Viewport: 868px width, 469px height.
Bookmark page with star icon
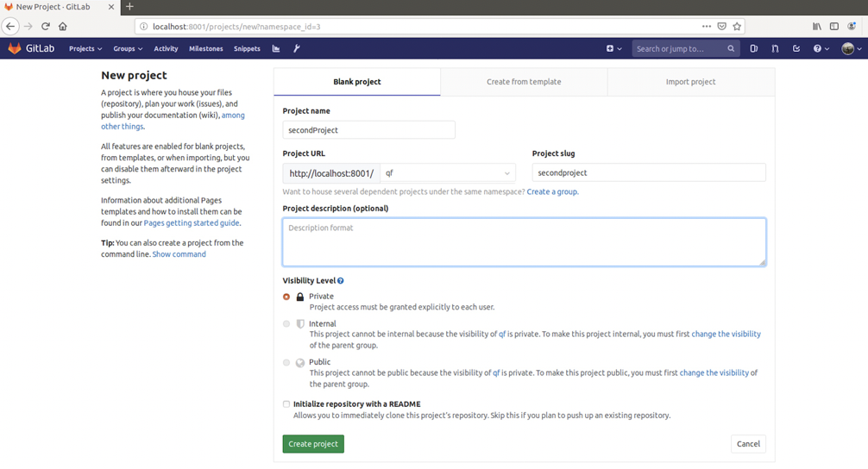tap(737, 26)
